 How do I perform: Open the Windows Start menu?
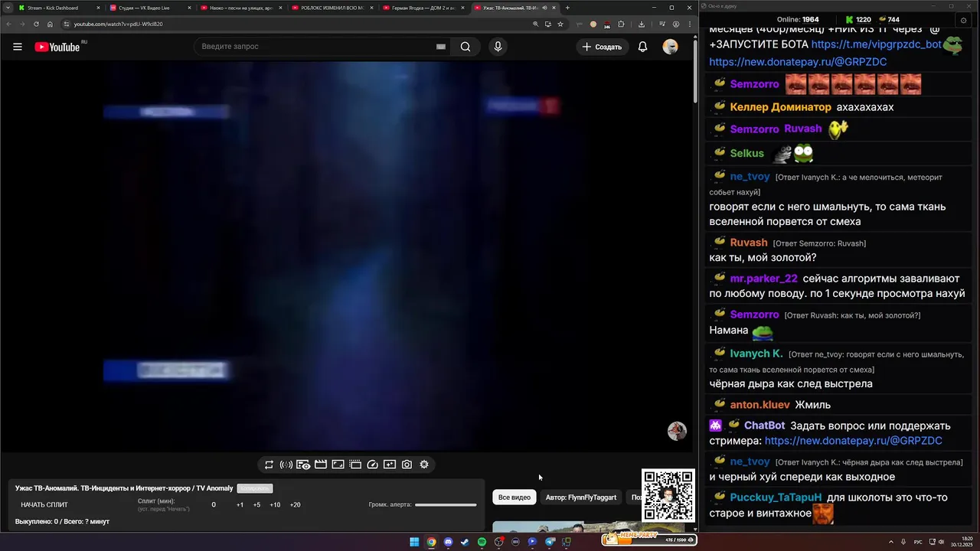[x=414, y=542]
